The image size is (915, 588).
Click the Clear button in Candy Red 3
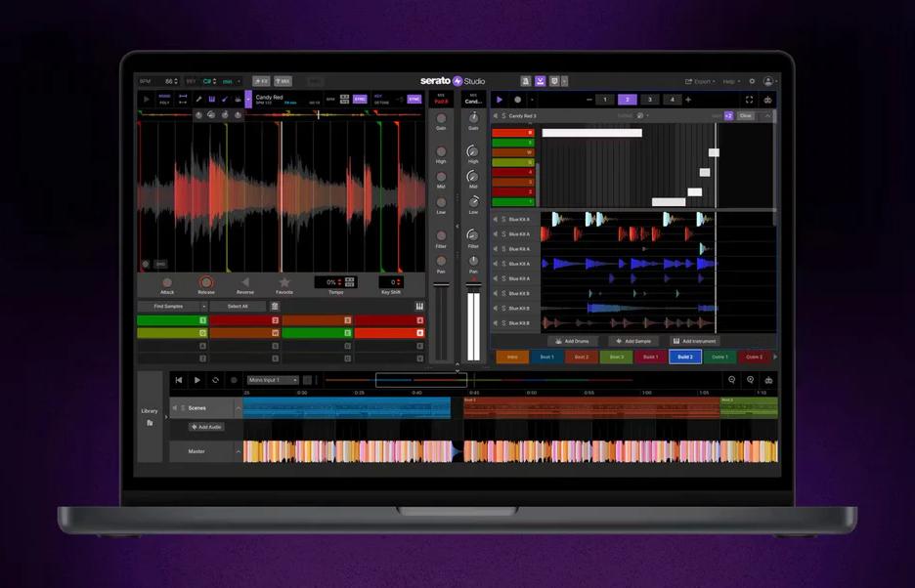pos(745,116)
